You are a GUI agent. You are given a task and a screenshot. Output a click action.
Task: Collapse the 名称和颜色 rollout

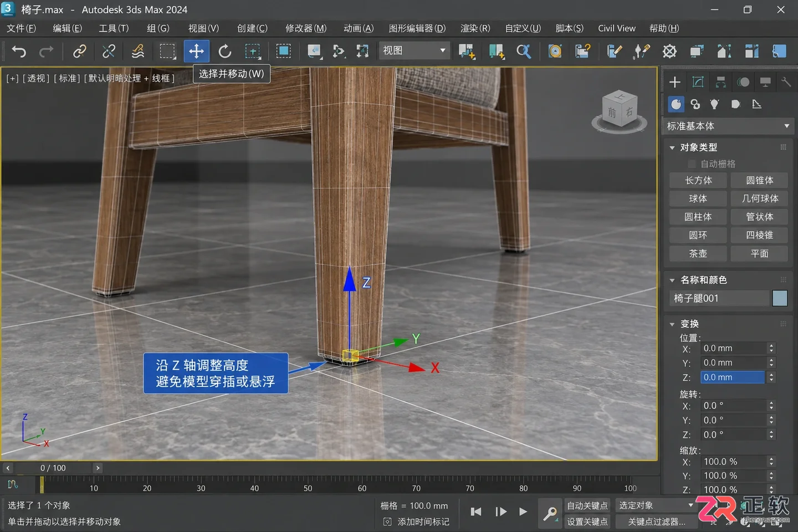click(672, 280)
